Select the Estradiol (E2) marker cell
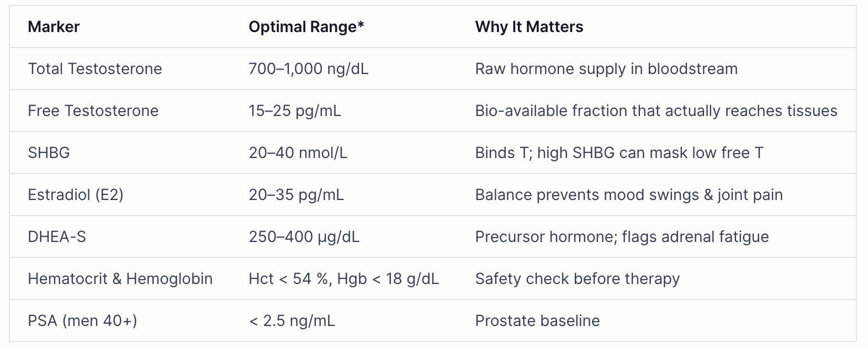The image size is (868, 347). coord(76,194)
